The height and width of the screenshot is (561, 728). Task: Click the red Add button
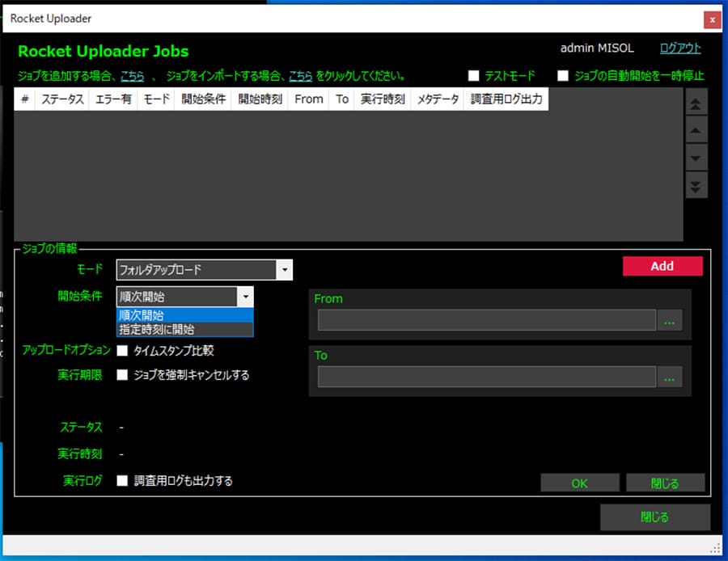click(x=662, y=266)
